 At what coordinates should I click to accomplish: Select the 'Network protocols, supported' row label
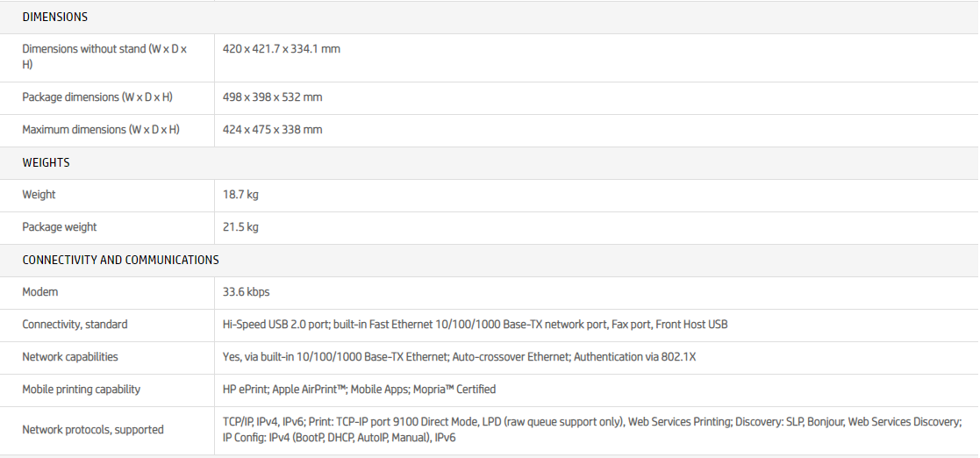point(93,430)
